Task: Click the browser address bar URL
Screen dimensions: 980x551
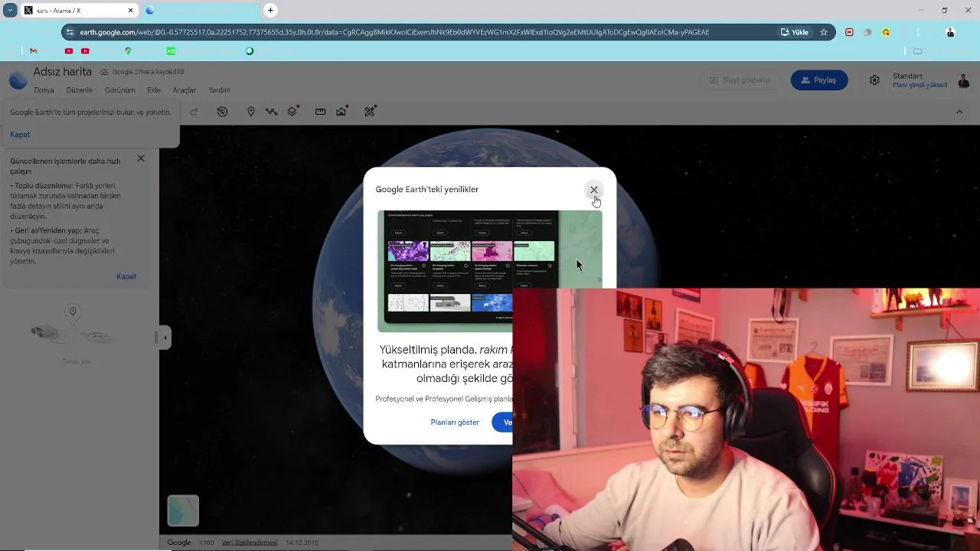Action: tap(394, 32)
